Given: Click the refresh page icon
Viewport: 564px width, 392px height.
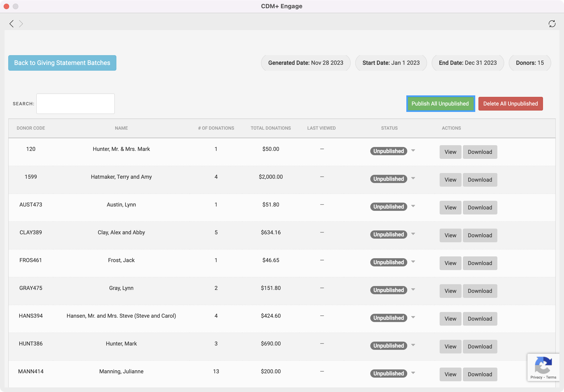Looking at the screenshot, I should point(552,24).
